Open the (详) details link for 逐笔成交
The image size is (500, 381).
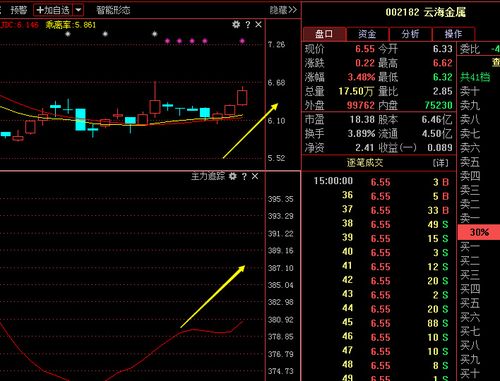point(440,163)
